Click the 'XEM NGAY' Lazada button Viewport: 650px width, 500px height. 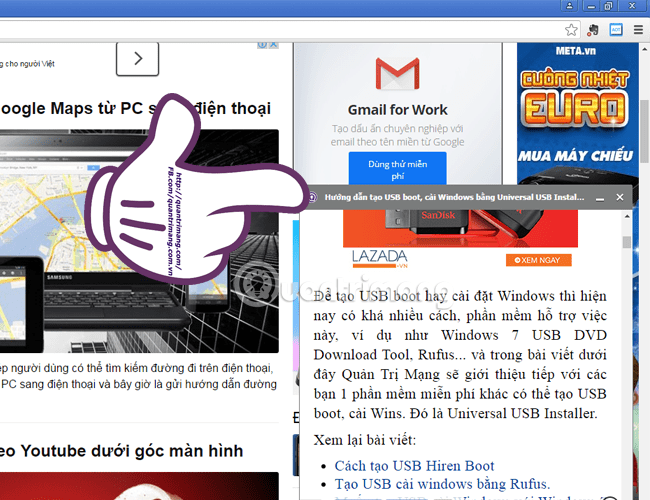click(x=538, y=260)
